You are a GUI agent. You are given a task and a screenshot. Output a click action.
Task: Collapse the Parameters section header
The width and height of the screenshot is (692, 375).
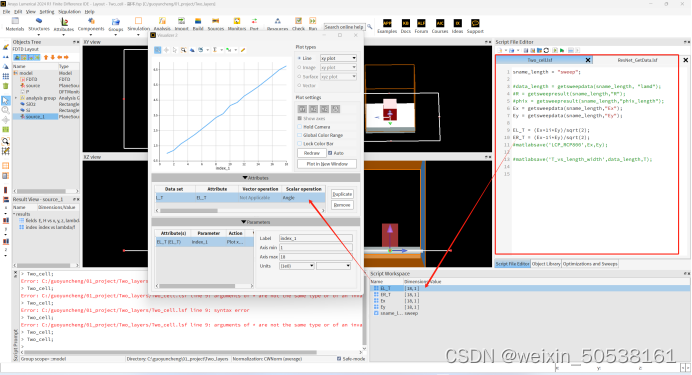click(x=256, y=222)
